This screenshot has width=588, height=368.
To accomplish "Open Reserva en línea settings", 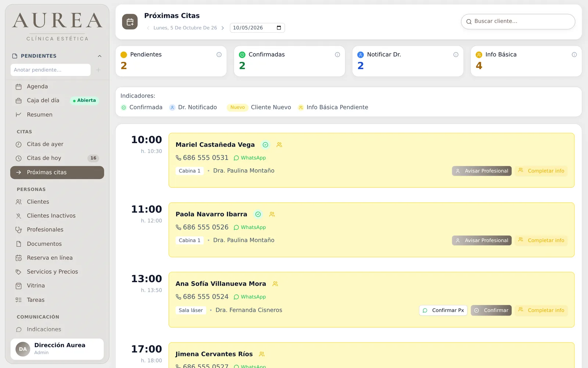I will [57, 258].
